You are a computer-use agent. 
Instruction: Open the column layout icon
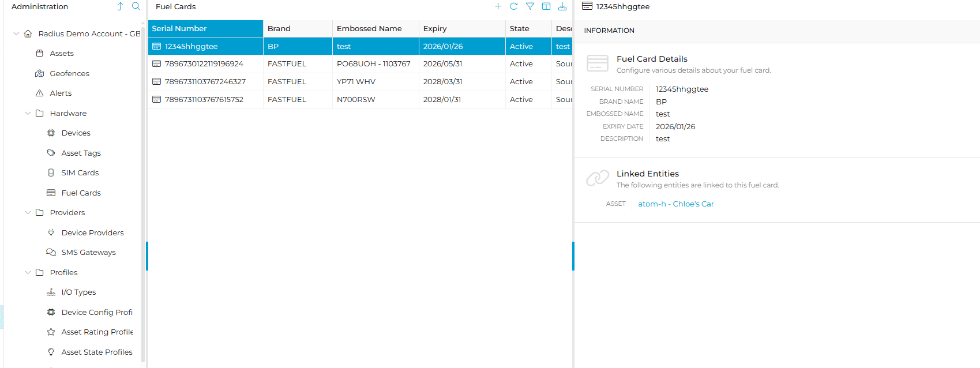click(x=546, y=6)
